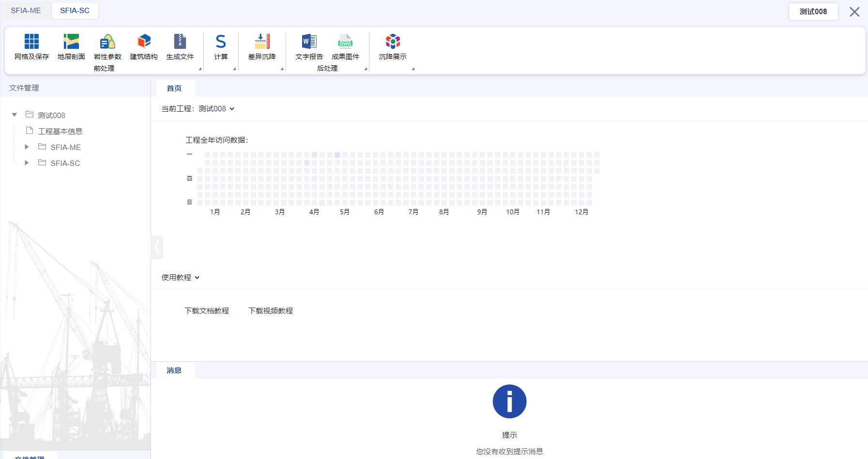Open the 建筑结构 tool

144,42
